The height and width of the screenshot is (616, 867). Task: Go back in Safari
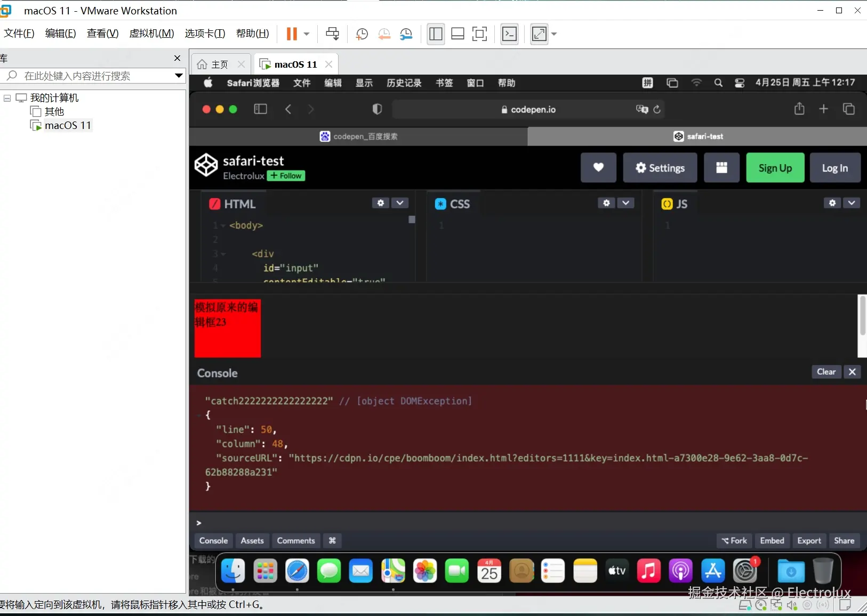(288, 109)
